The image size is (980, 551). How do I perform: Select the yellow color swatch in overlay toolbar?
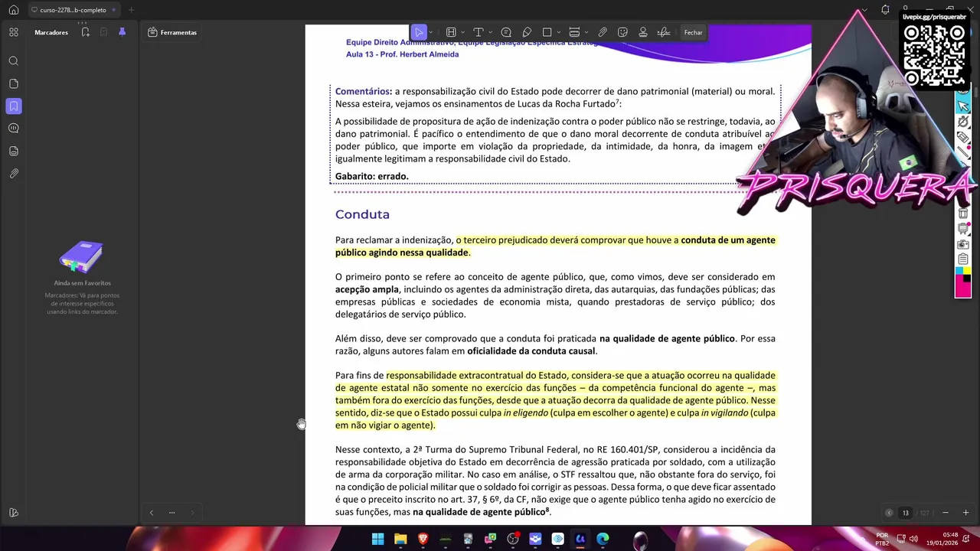tap(968, 271)
